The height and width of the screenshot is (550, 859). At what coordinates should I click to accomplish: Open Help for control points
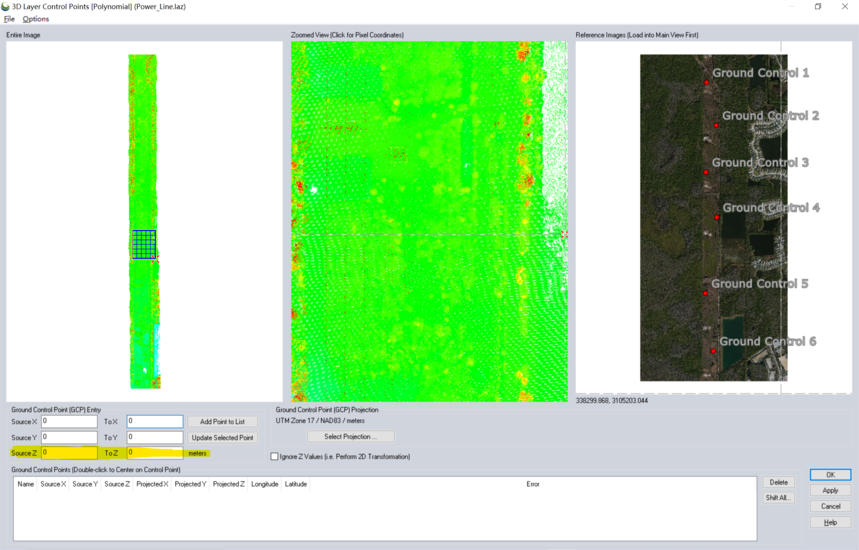coord(831,522)
